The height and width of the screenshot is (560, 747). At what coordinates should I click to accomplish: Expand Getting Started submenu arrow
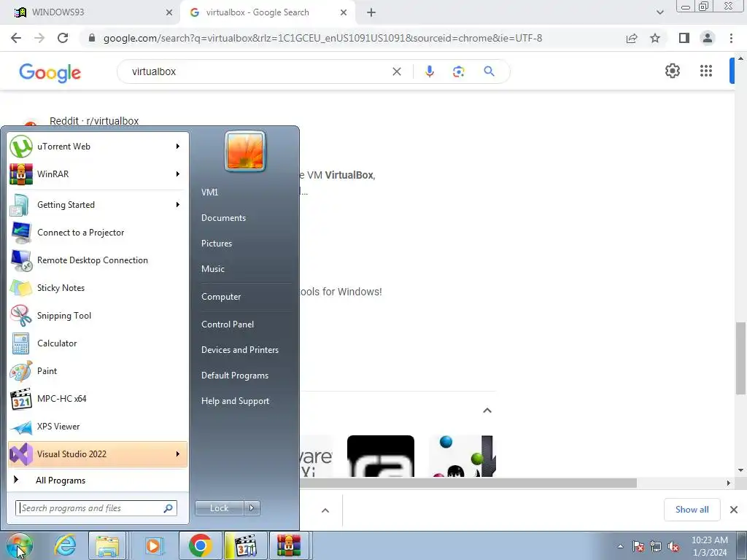(178, 205)
